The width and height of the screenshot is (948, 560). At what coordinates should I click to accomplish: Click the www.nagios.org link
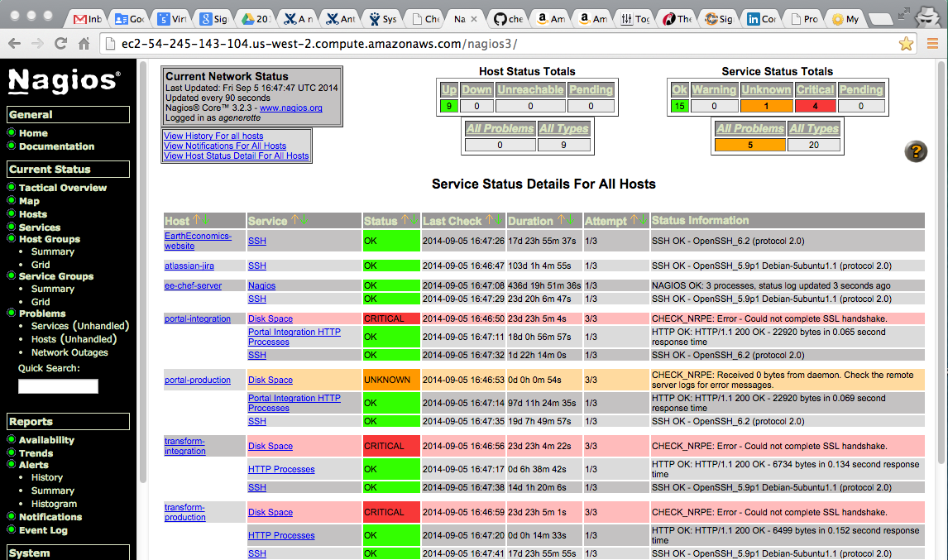tap(290, 108)
